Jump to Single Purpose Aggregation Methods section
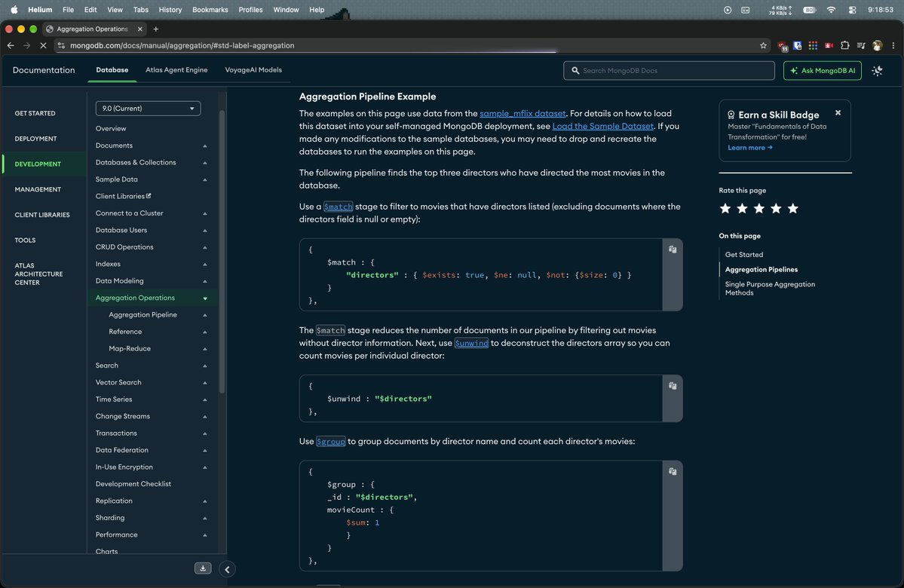904x588 pixels. coord(770,288)
